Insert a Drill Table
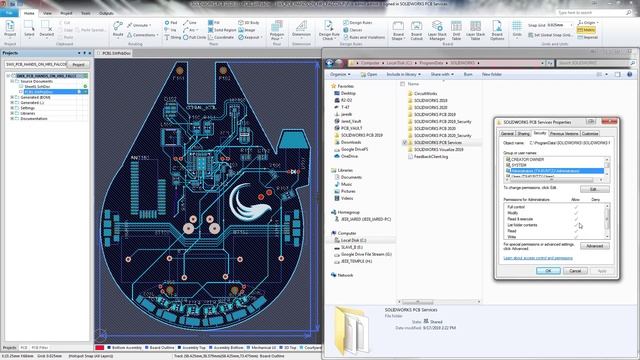Screen dimensions: 640x360 [456, 30]
